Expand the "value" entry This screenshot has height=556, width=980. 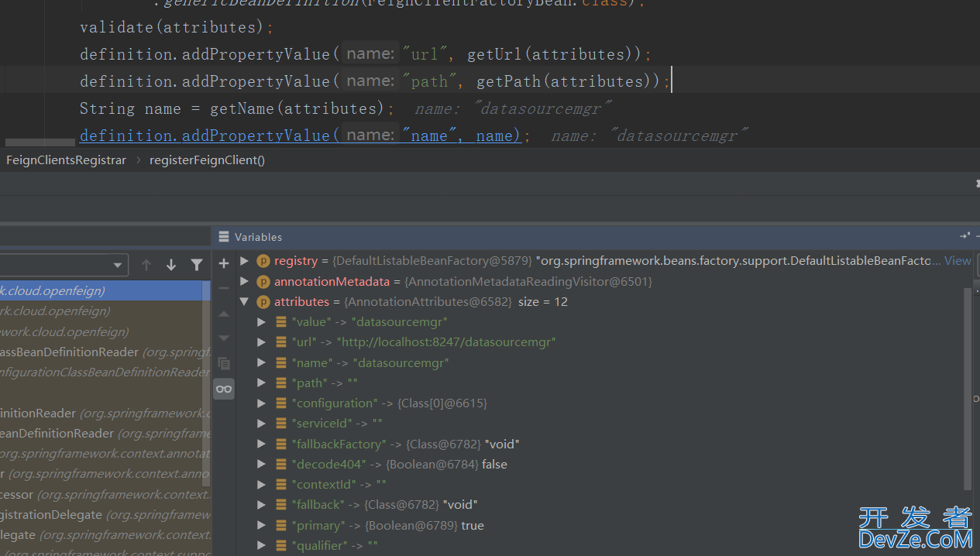(262, 322)
